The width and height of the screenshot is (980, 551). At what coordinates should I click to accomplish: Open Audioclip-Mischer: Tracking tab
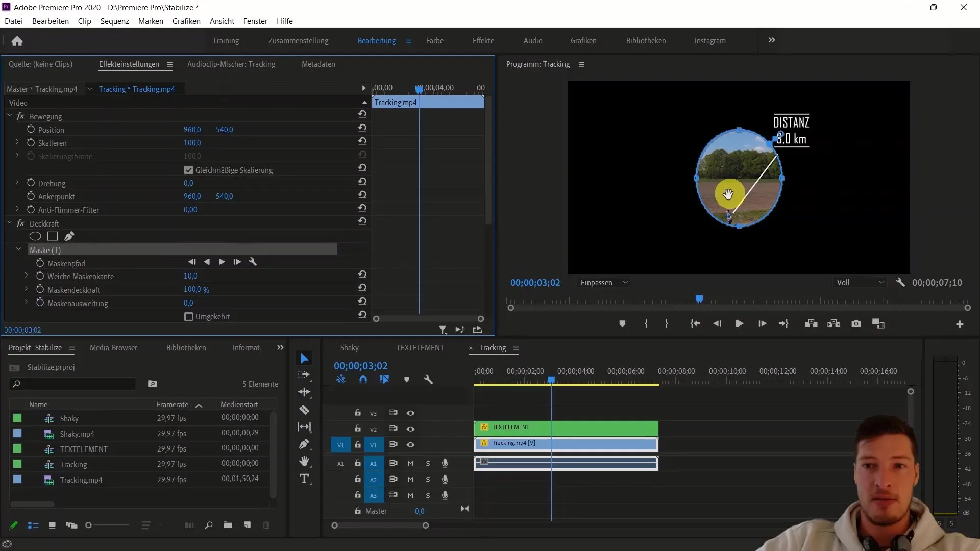pyautogui.click(x=231, y=64)
